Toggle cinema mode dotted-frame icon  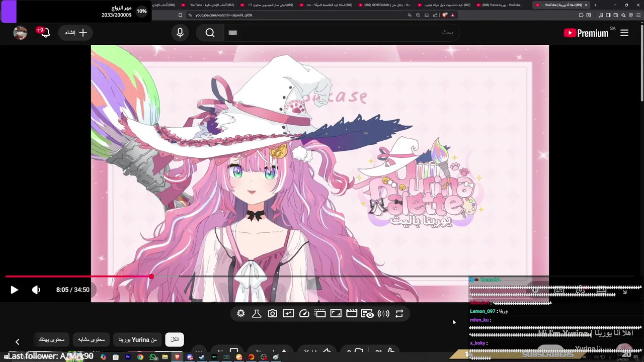(x=320, y=314)
